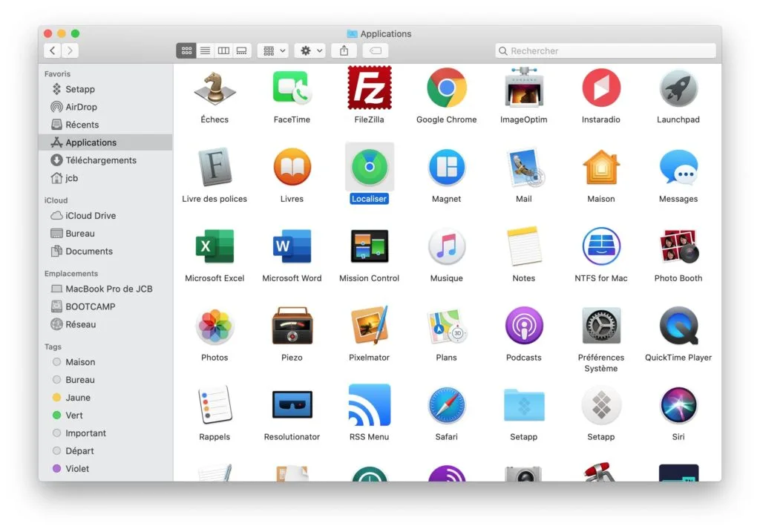760x532 pixels.
Task: Open the Maison home app
Action: click(x=601, y=167)
